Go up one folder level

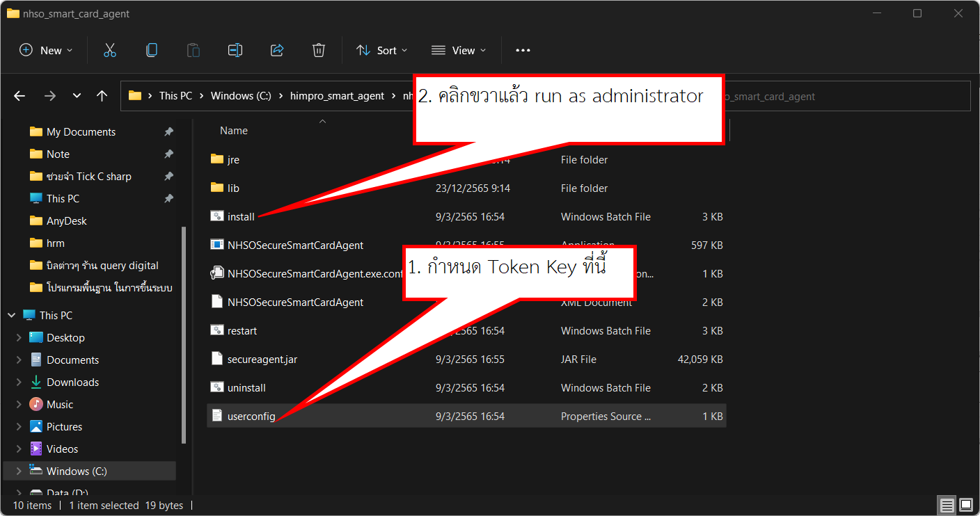(102, 95)
